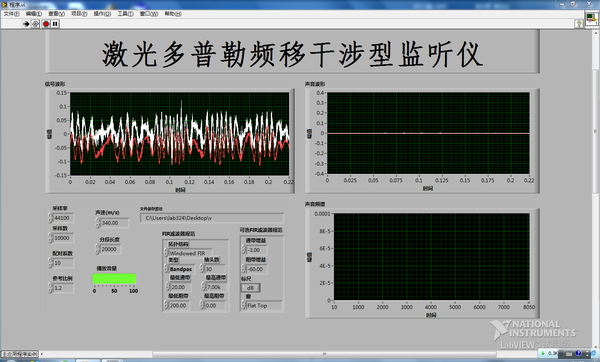The height and width of the screenshot is (362, 600).
Task: Click the vertical scrollbar on the right
Action: point(595,131)
